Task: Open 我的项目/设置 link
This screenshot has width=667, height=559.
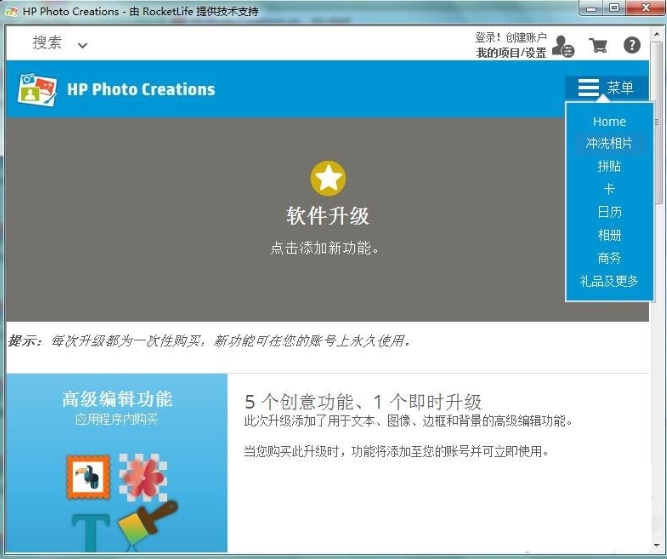Action: [x=511, y=53]
